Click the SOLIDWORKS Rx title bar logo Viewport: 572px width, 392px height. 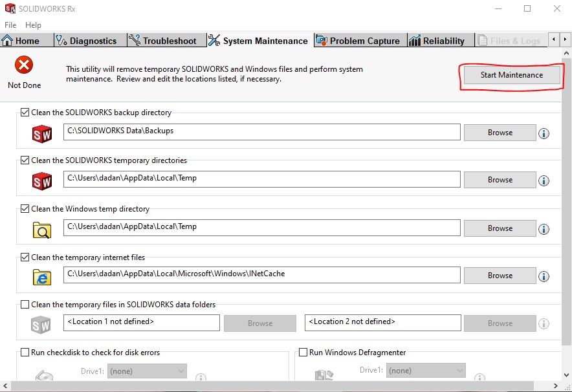click(x=10, y=8)
